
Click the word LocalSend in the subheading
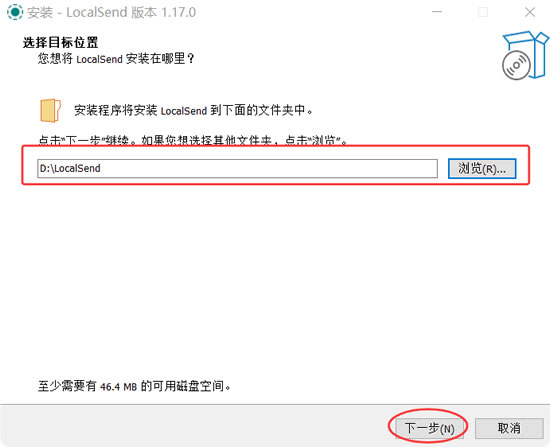[x=99, y=59]
